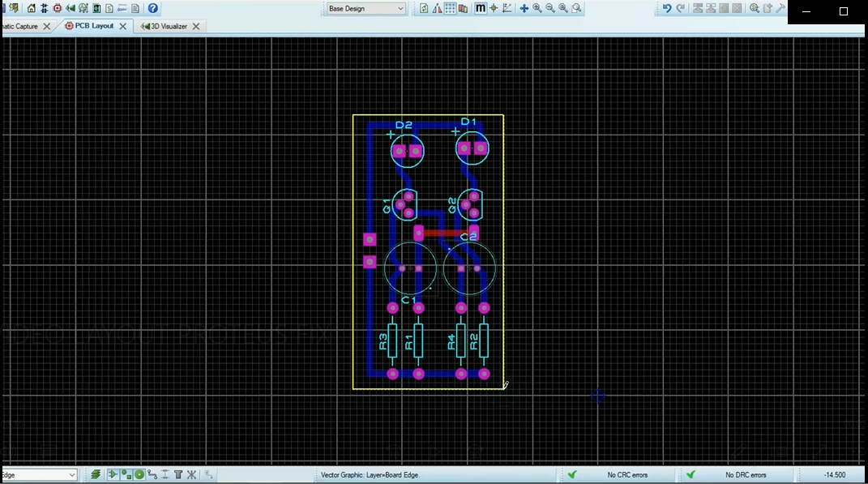The height and width of the screenshot is (484, 868).
Task: Click the Redraw Display icon
Action: coord(424,8)
